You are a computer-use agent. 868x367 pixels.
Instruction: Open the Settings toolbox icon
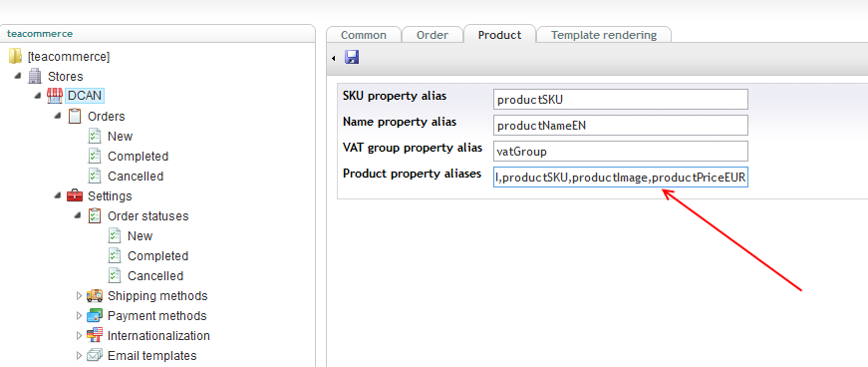coord(75,195)
